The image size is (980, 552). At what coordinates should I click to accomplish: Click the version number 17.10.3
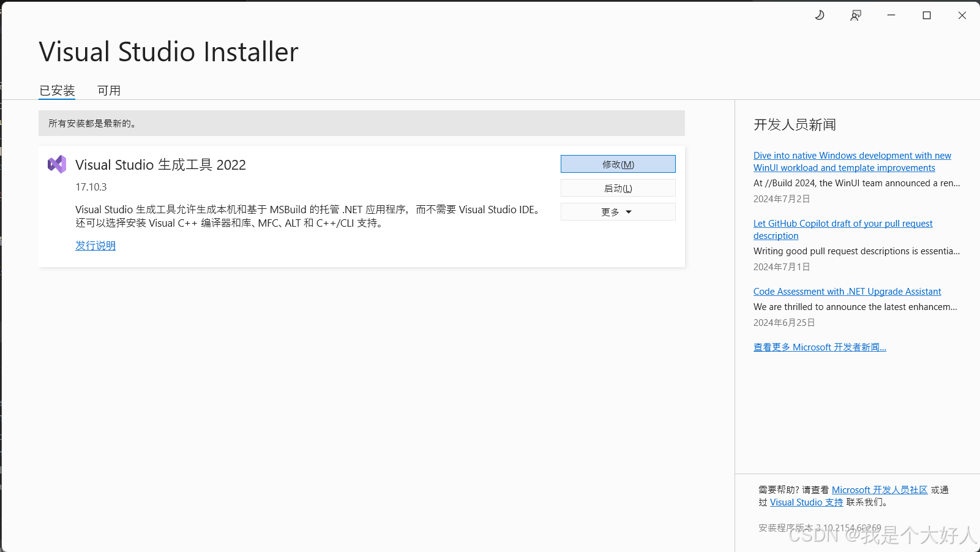[91, 187]
